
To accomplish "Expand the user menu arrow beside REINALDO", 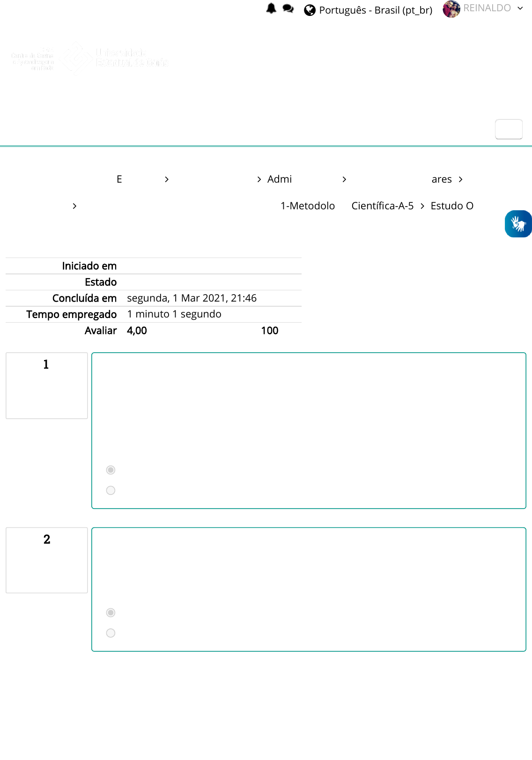I will click(x=520, y=8).
